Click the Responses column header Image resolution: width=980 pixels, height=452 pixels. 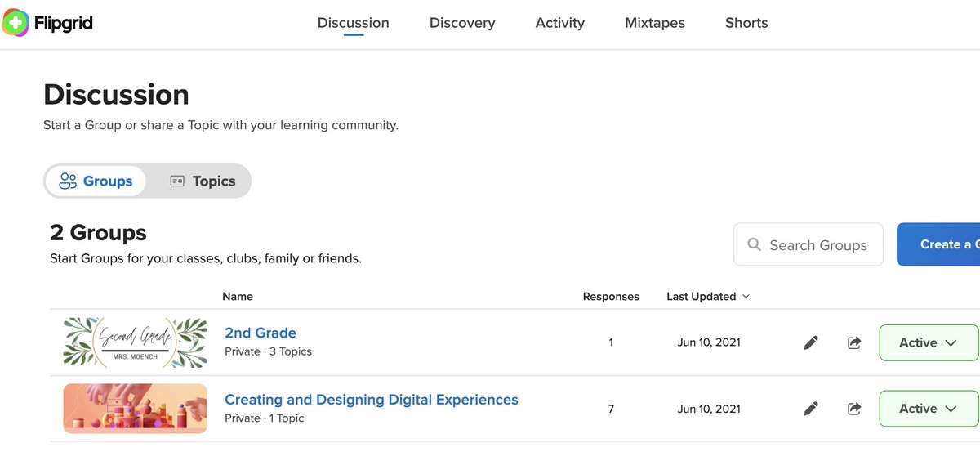(611, 296)
